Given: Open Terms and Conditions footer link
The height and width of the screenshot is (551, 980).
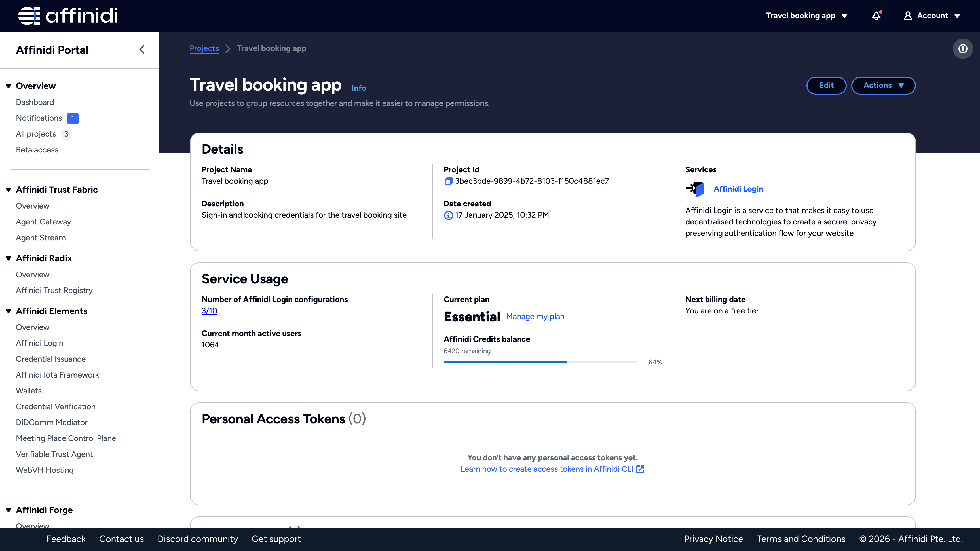Looking at the screenshot, I should (x=801, y=539).
